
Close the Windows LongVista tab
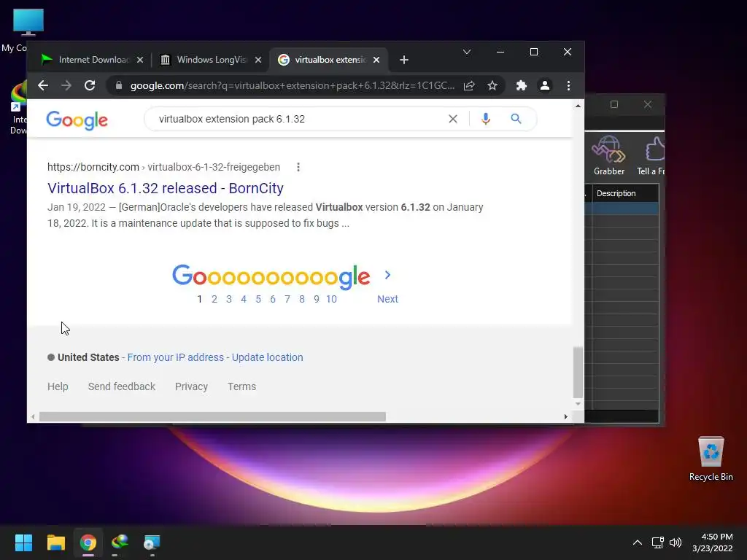point(258,60)
